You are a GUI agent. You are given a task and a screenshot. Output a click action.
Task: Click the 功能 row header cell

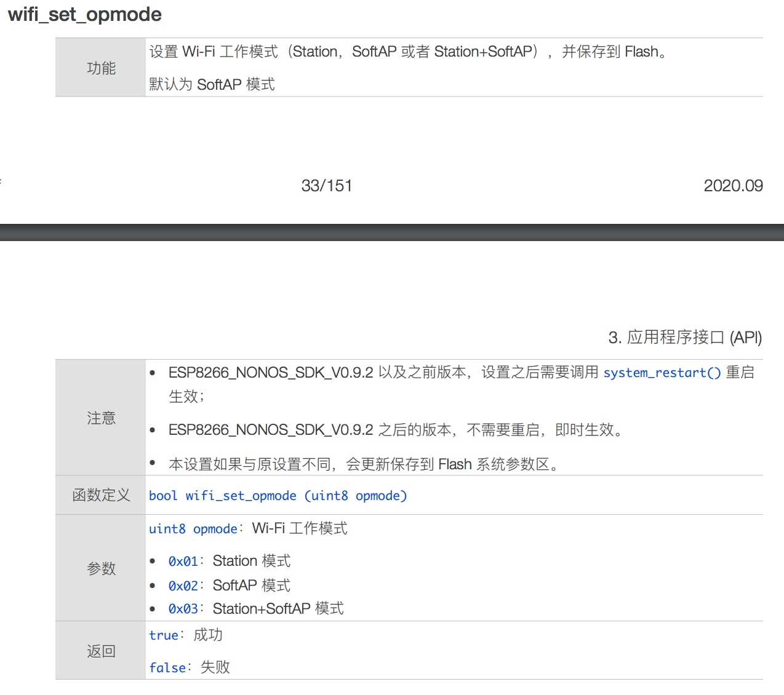tap(101, 68)
